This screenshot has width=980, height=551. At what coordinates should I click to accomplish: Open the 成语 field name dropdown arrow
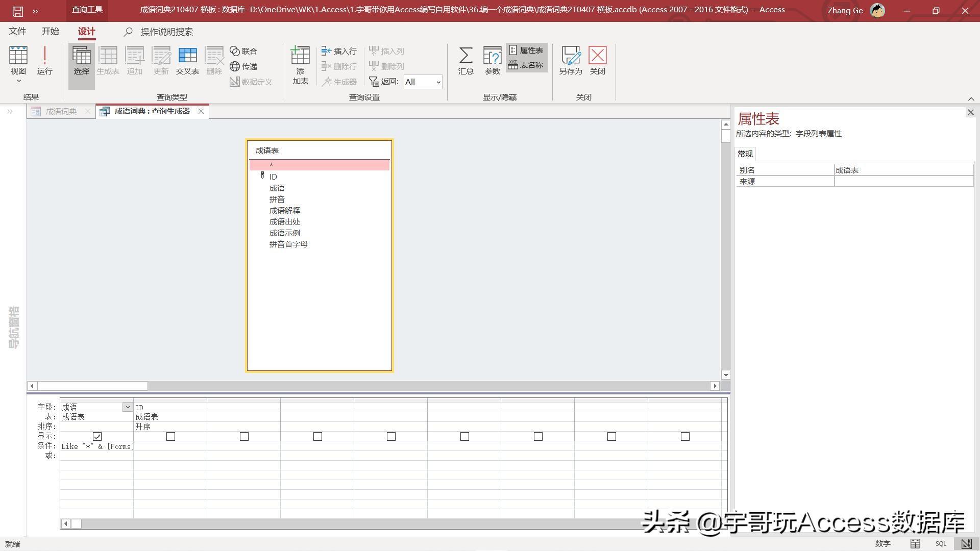[x=128, y=407]
